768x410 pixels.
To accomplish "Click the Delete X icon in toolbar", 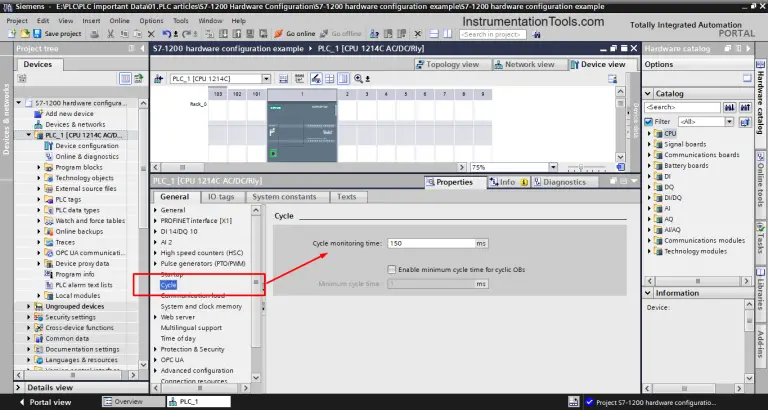I will [151, 34].
